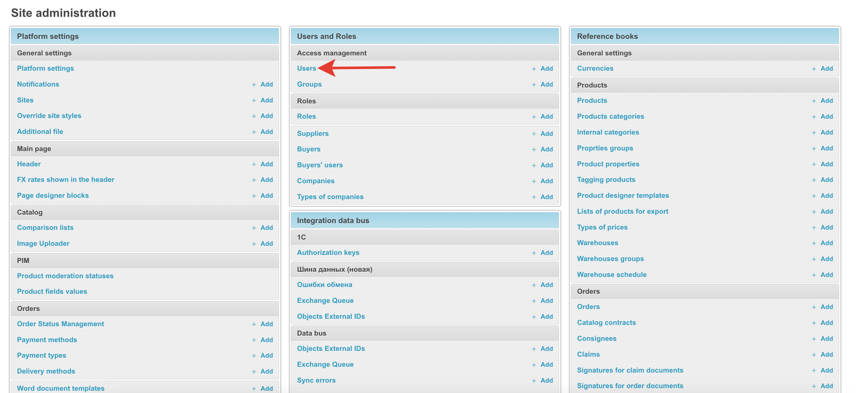Open Platform settings link
This screenshot has height=393, width=868.
coord(45,68)
